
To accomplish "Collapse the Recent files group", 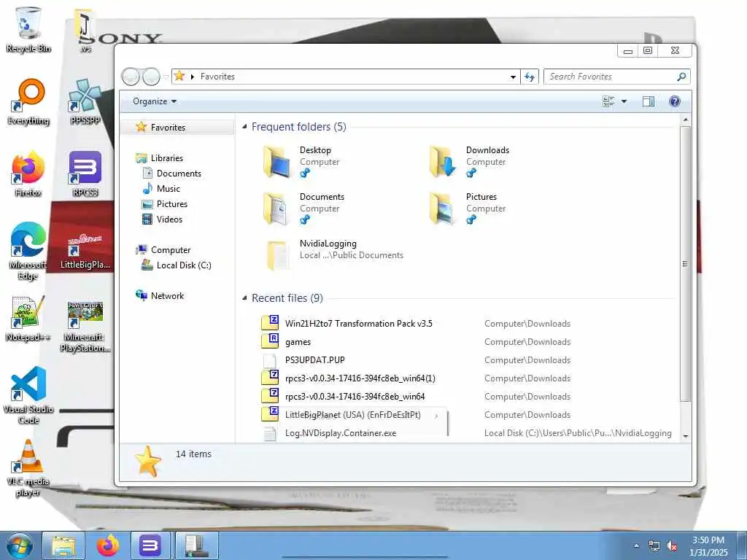I will [244, 298].
